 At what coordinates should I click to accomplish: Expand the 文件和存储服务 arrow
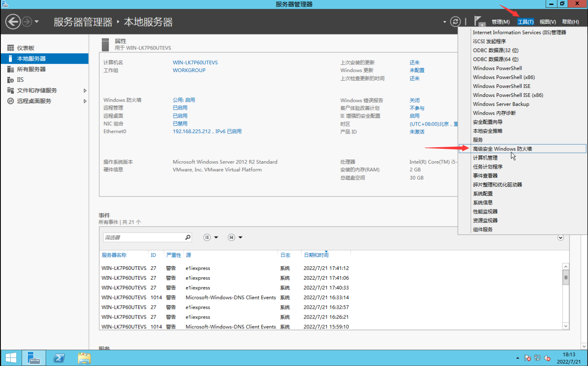85,91
